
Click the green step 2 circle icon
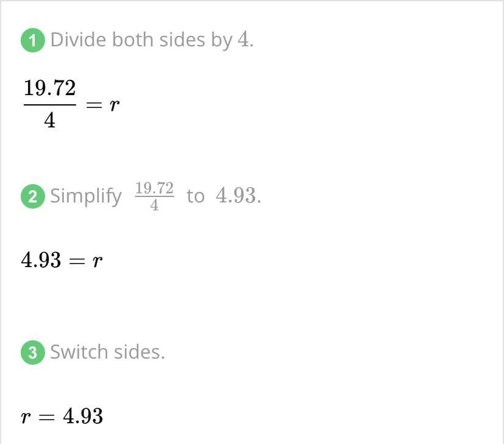(32, 196)
